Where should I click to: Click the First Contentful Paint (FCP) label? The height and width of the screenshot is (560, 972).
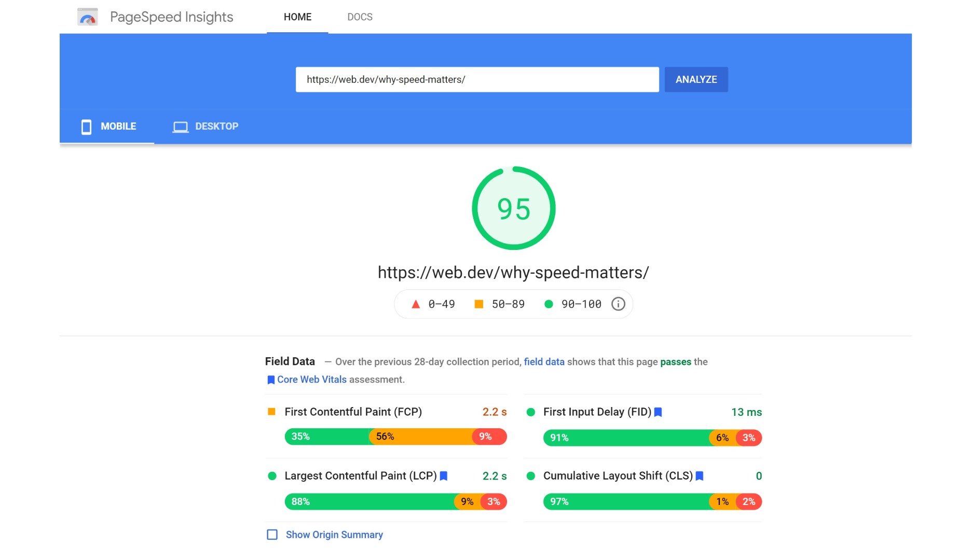tap(353, 412)
